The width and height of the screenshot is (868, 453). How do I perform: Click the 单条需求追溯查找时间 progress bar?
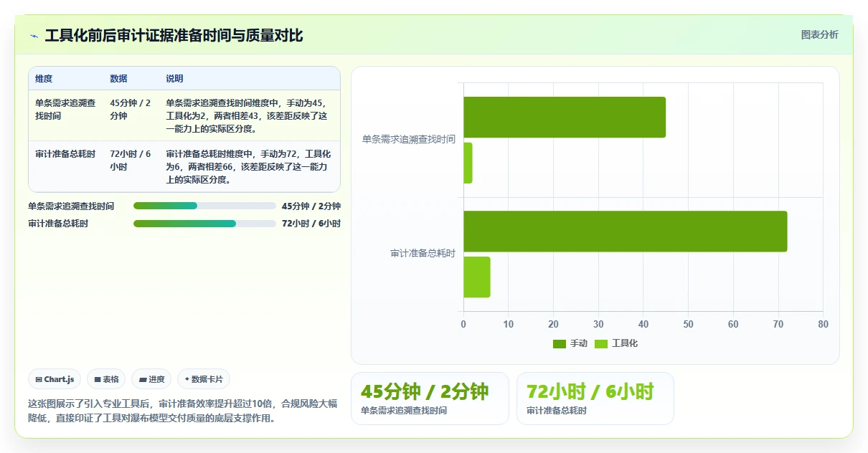pos(204,206)
